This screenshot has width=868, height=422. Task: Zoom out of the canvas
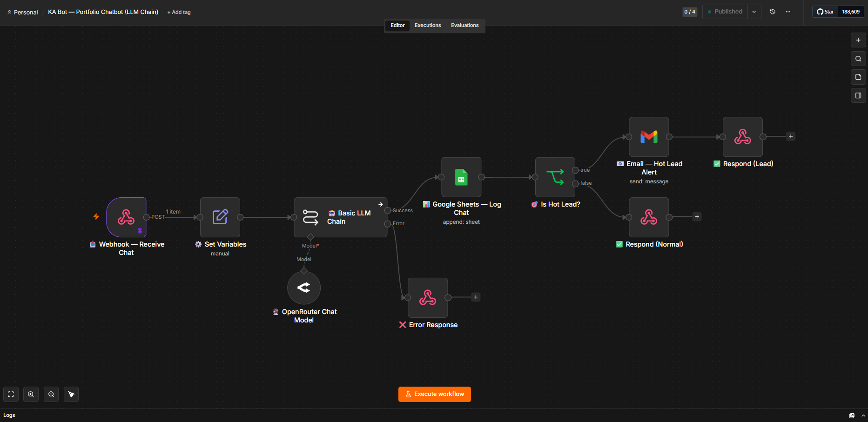click(51, 394)
